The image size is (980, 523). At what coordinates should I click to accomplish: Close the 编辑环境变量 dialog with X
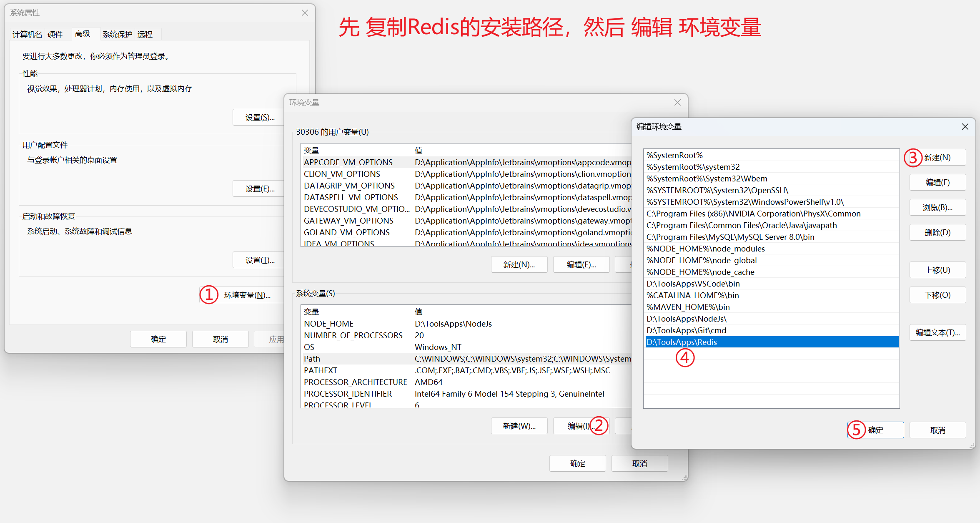pyautogui.click(x=965, y=126)
